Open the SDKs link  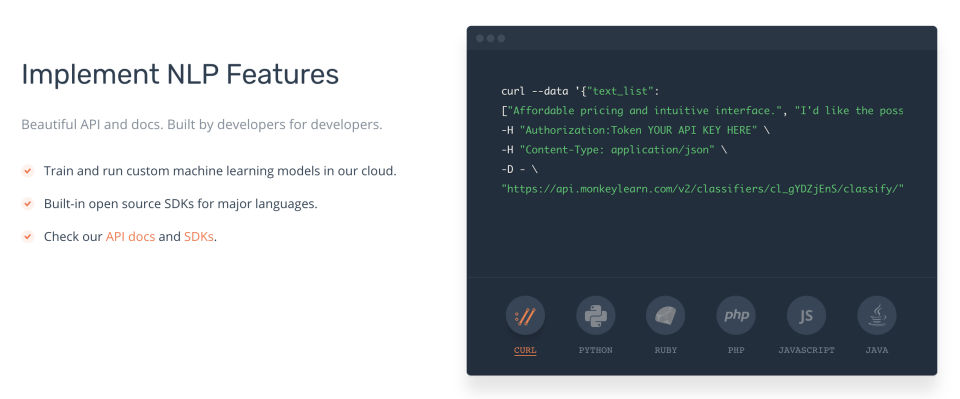pyautogui.click(x=199, y=237)
